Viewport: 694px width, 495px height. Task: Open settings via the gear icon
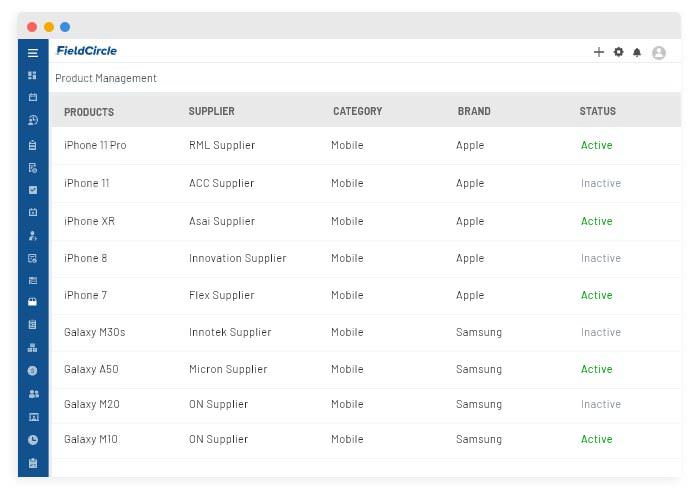click(618, 52)
